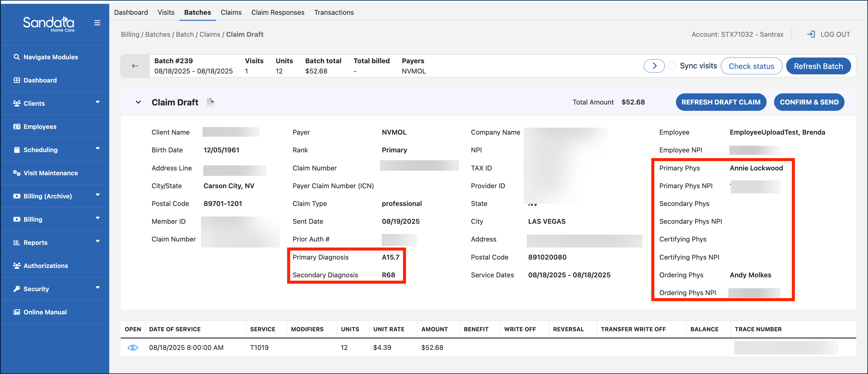The height and width of the screenshot is (374, 868).
Task: Switch to the Claim Responses tab
Action: [x=278, y=12]
